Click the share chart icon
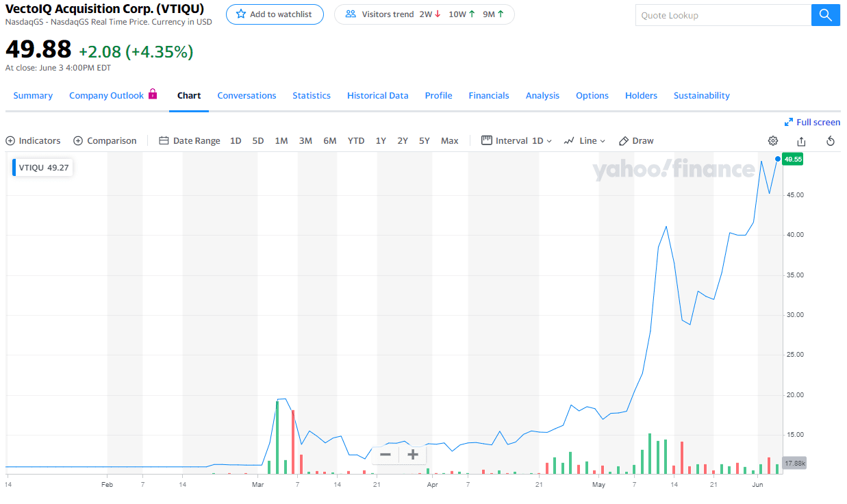The width and height of the screenshot is (847, 504). [x=801, y=141]
